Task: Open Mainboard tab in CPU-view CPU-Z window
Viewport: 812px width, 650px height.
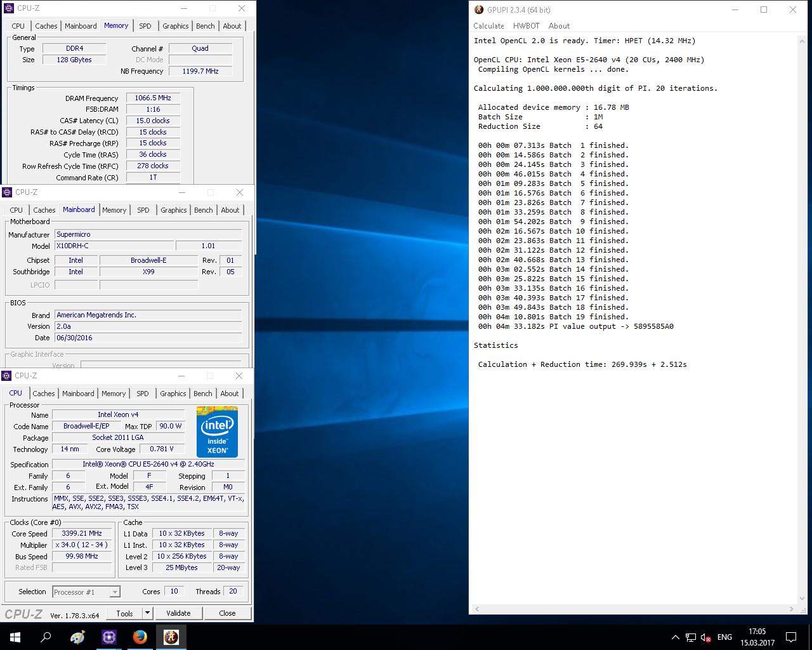Action: [x=78, y=394]
